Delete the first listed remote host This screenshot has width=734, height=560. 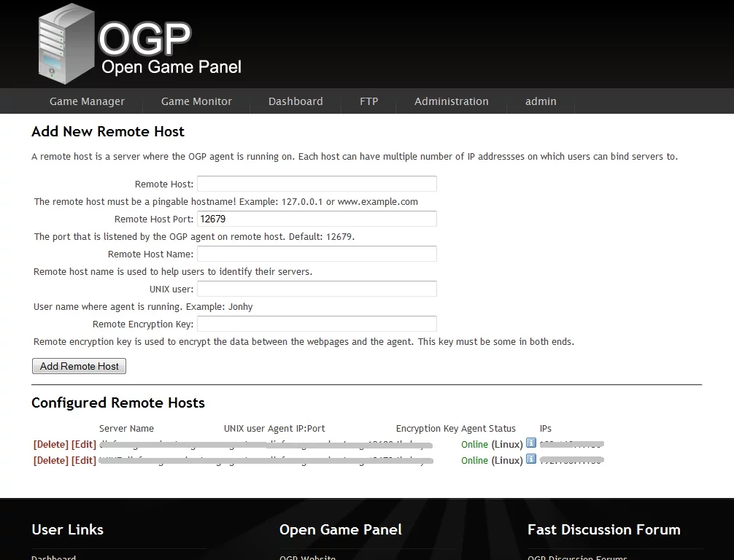[51, 445]
